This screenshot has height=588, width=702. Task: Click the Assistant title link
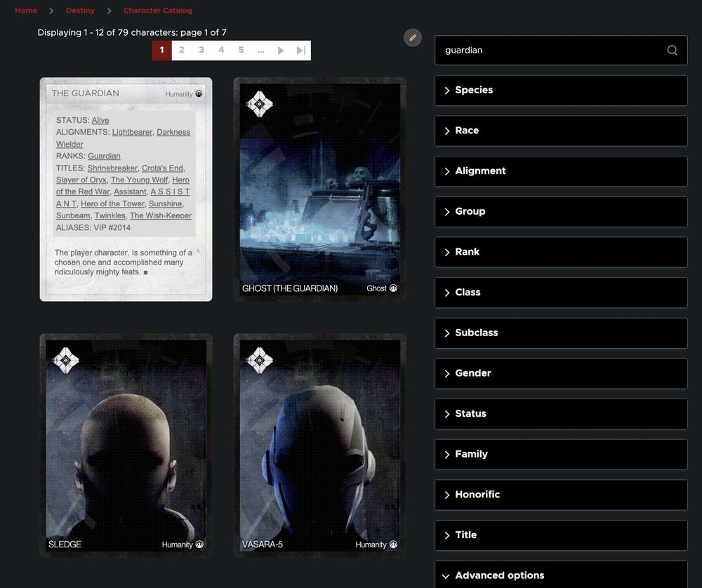point(130,192)
